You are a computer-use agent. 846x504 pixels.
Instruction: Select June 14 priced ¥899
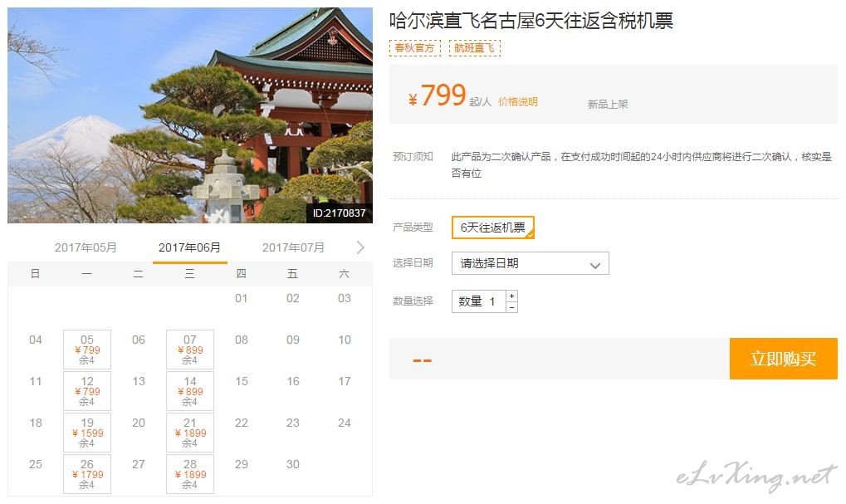pos(190,391)
